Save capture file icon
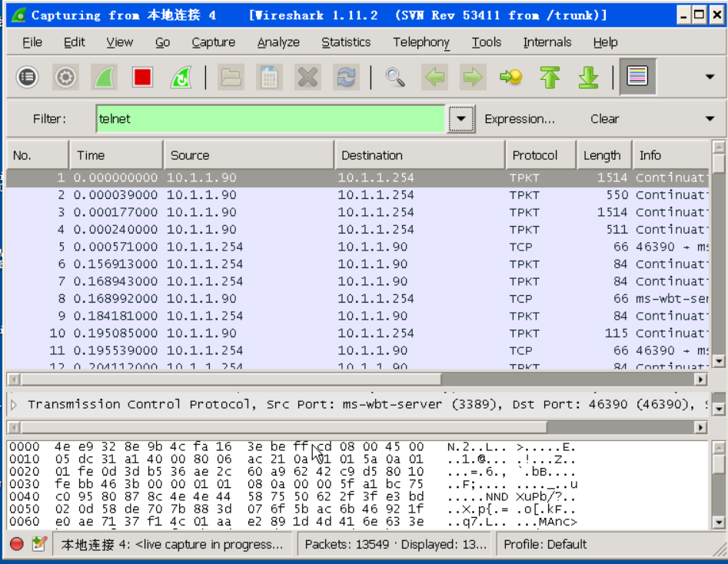 click(269, 77)
